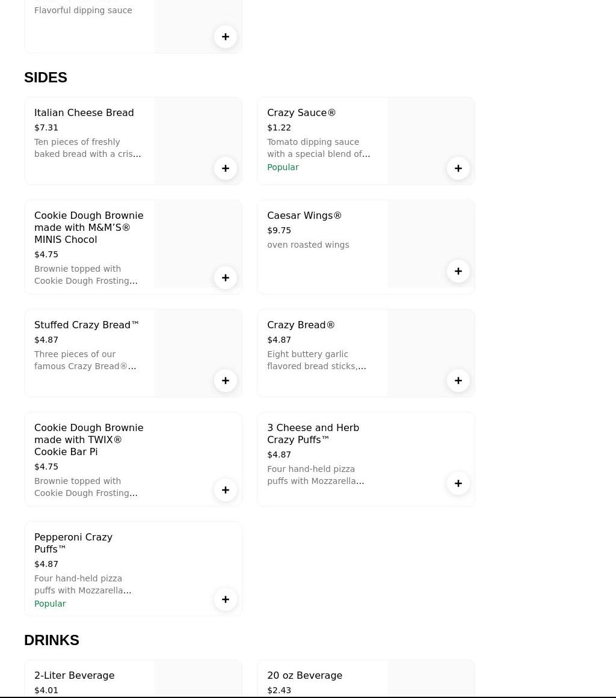Viewport: 616px width, 698px height.
Task: Add Italian Cheese Bread with plus icon
Action: tap(226, 168)
